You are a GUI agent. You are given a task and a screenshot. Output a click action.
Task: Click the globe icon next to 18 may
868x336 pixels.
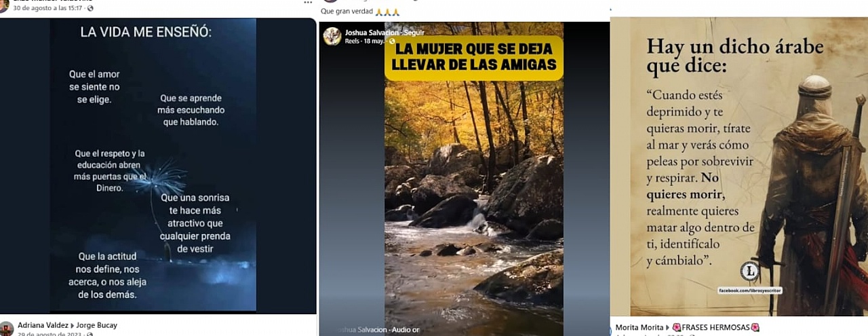click(x=392, y=41)
